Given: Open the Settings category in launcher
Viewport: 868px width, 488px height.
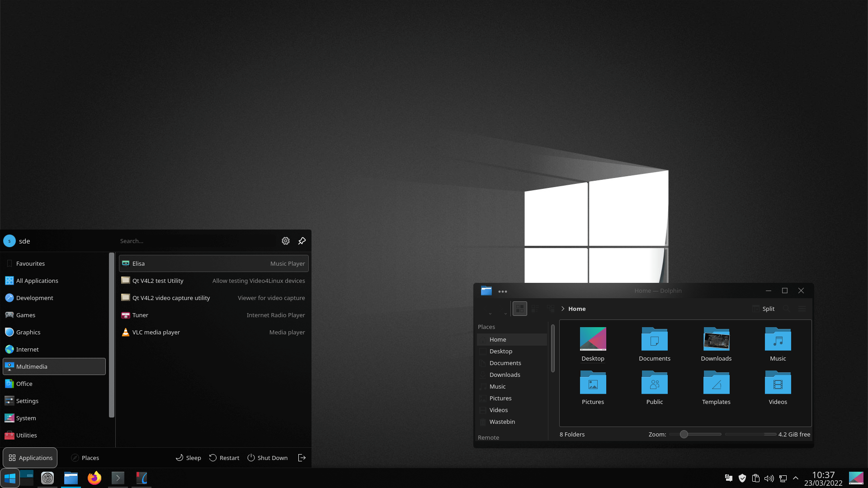Looking at the screenshot, I should pyautogui.click(x=54, y=401).
